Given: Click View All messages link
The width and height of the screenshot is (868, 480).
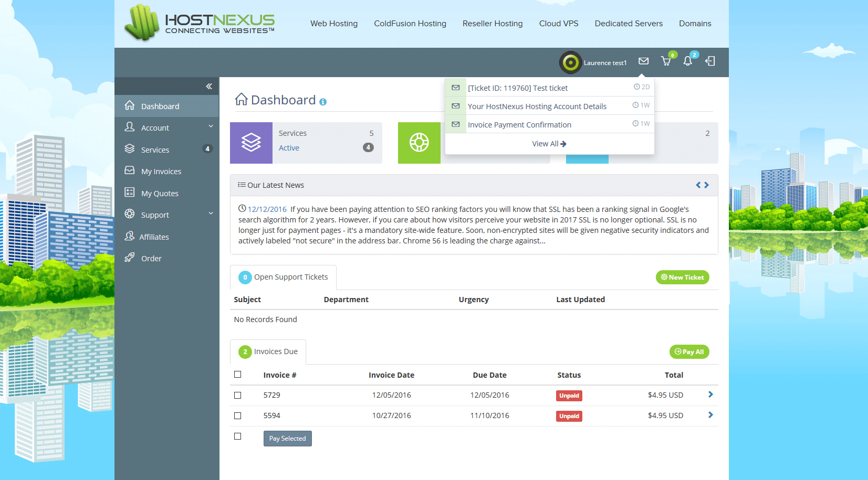Looking at the screenshot, I should (549, 144).
